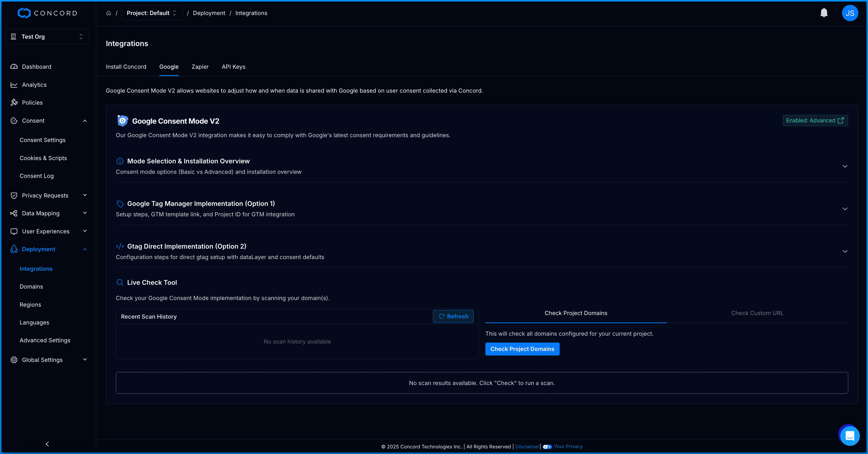Open the Enabled: Advanced status link

tap(815, 120)
